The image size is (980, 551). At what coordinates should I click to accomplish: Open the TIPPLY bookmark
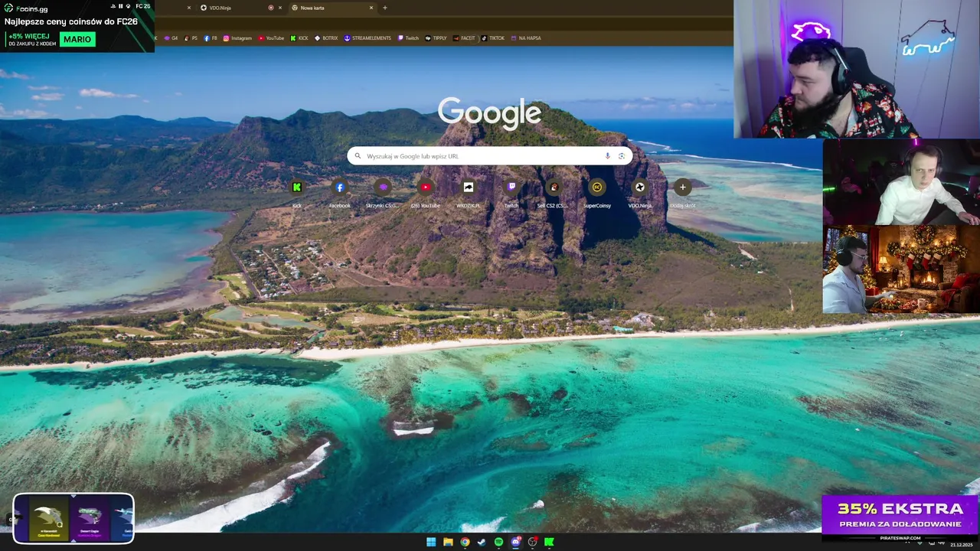(x=436, y=38)
